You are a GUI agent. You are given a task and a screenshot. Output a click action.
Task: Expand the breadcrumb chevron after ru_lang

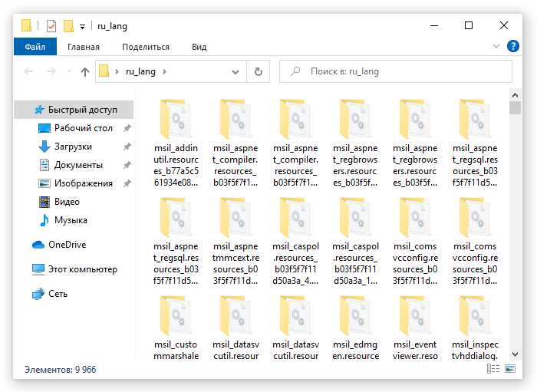click(164, 71)
